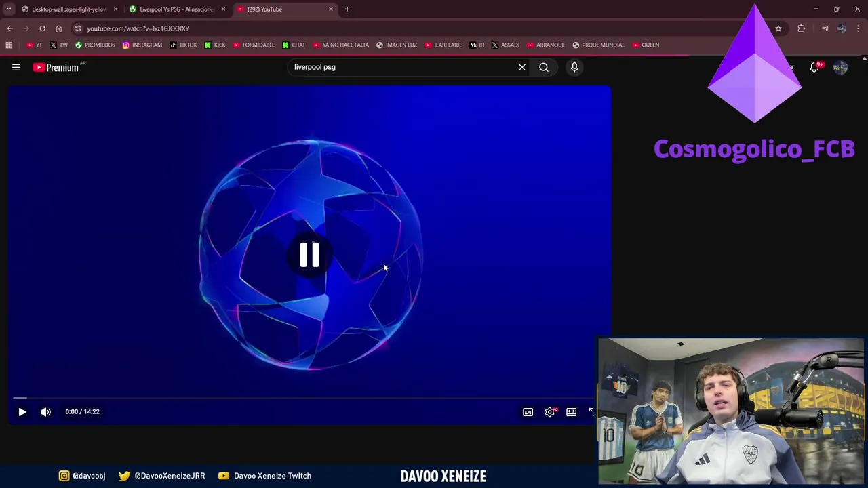Open FORMIDABLE bookmark
The image size is (868, 488).
click(254, 45)
